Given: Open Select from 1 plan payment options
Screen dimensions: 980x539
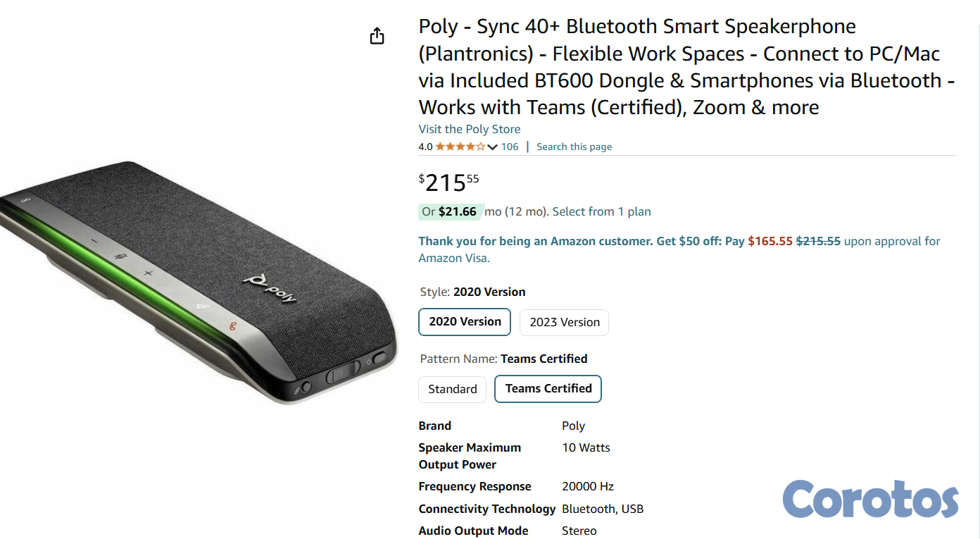Looking at the screenshot, I should click(601, 211).
